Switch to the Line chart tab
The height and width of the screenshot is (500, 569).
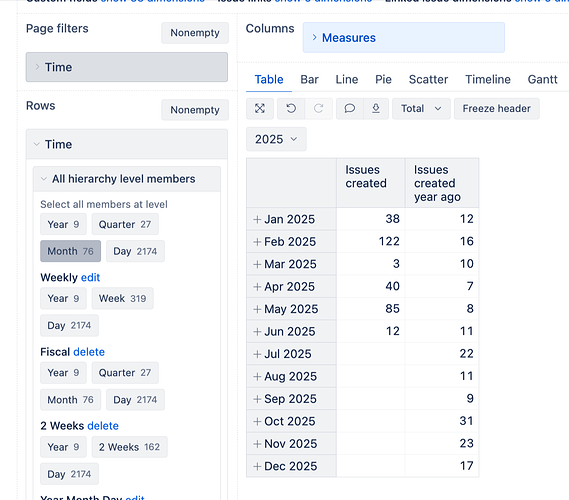point(347,79)
